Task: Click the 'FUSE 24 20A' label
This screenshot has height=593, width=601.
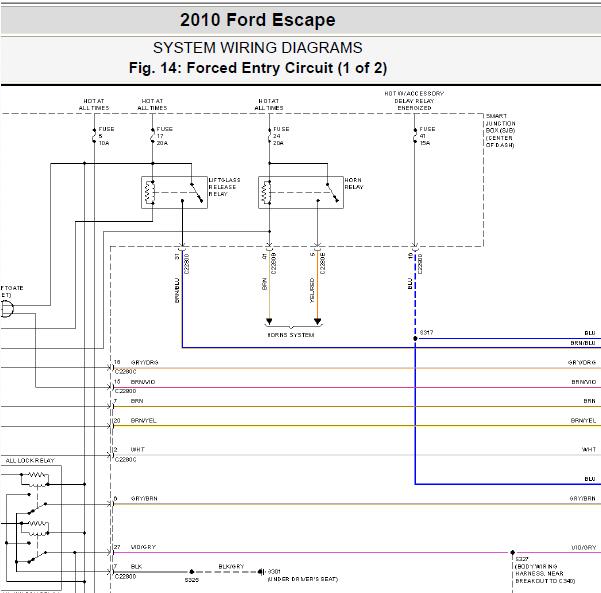Action: click(x=281, y=136)
